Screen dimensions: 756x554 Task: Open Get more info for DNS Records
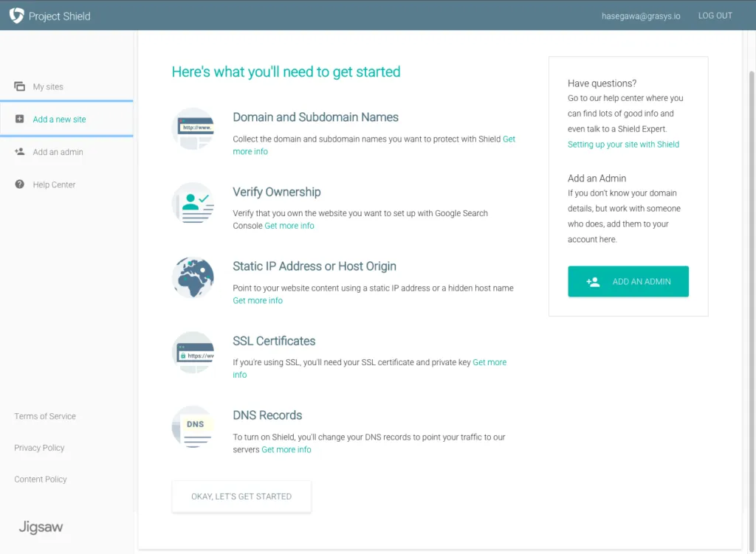point(286,449)
